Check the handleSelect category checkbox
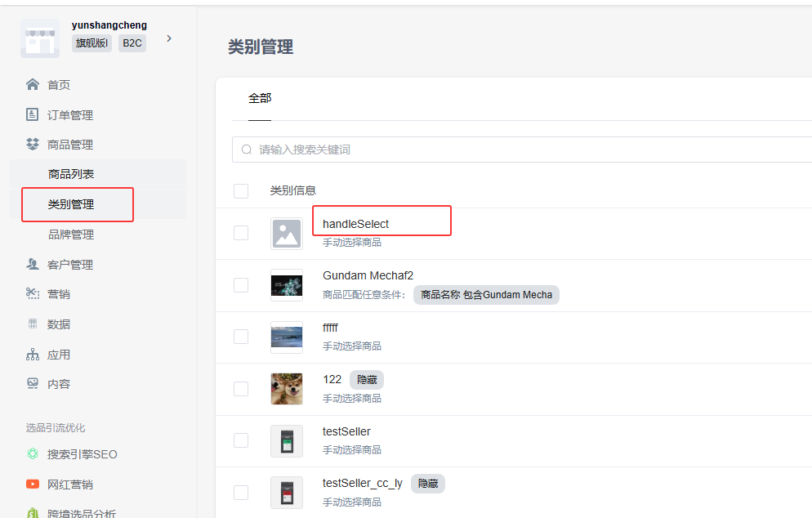The image size is (812, 518). [x=241, y=233]
